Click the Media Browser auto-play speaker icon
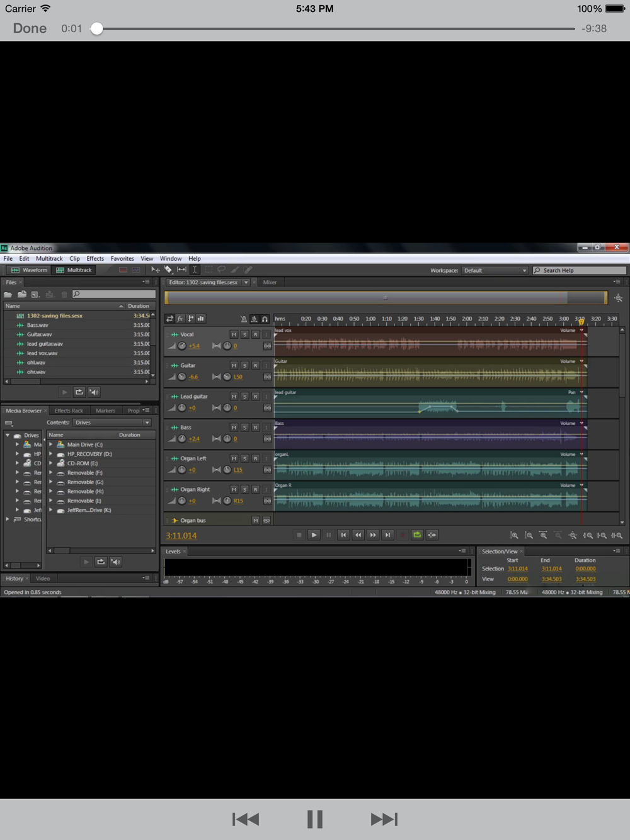The image size is (630, 840). coord(116,562)
